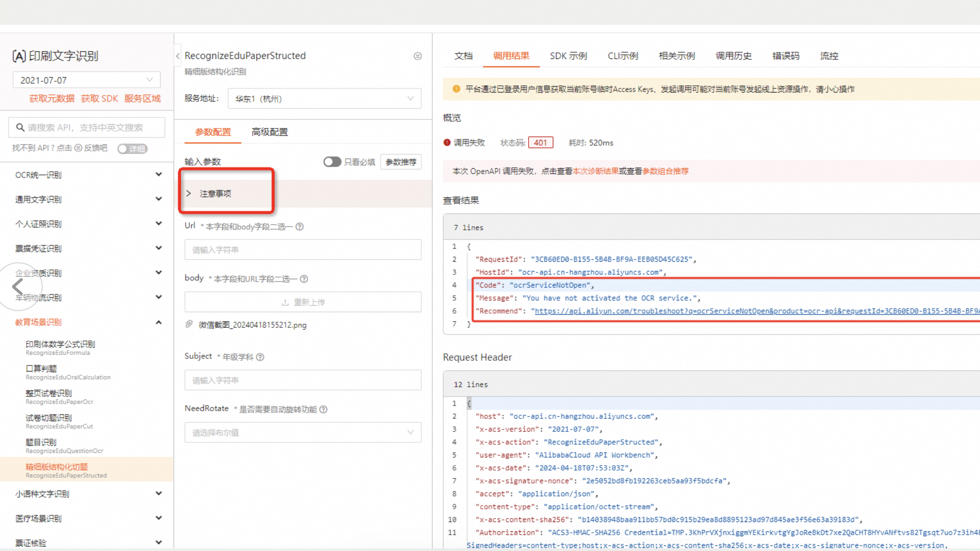Click the 获取 SDK link

tap(99, 99)
